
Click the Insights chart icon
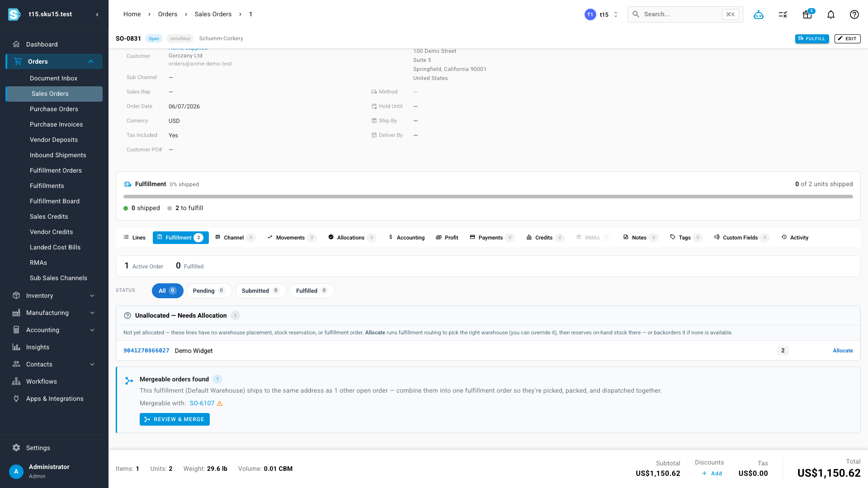tap(16, 347)
